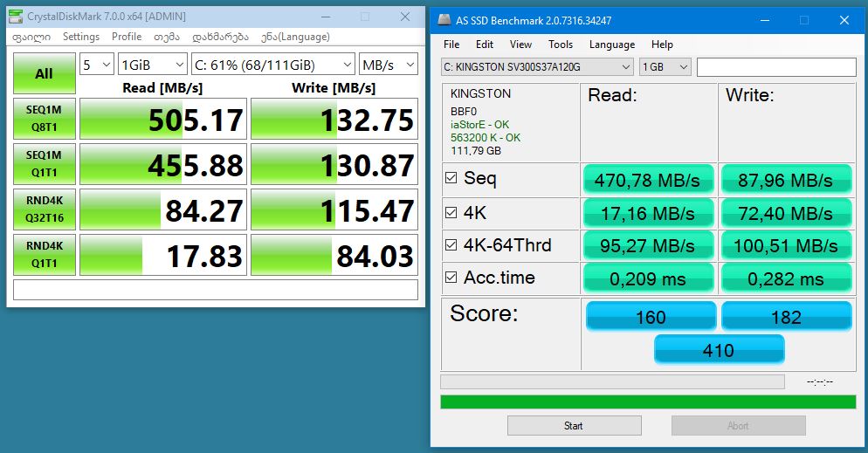
Task: Click the 505.17 sequential read result
Action: [x=163, y=119]
